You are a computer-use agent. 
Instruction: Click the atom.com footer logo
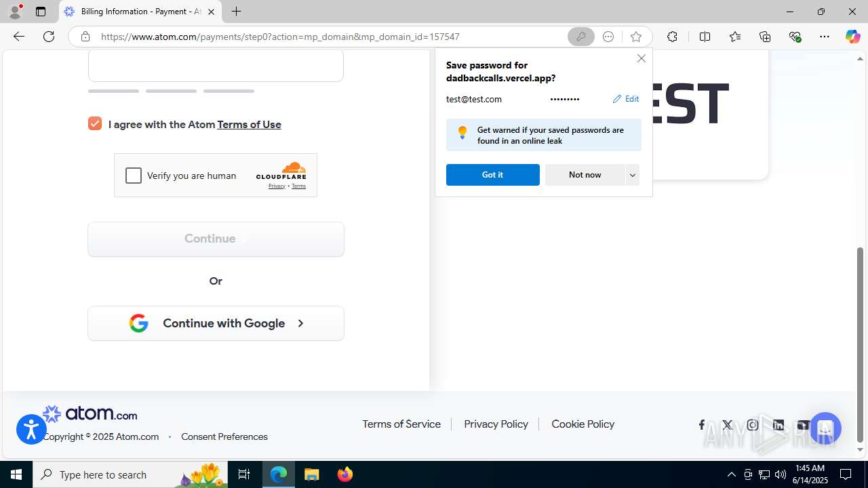(x=90, y=413)
